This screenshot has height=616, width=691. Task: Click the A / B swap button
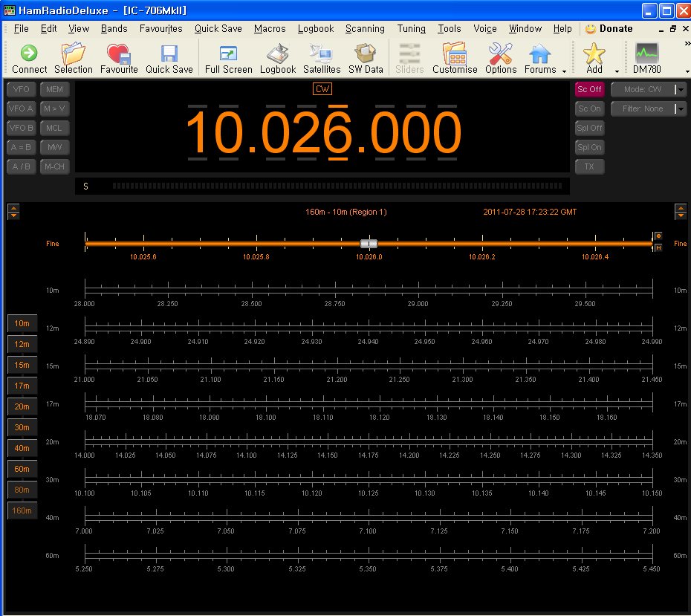point(21,166)
